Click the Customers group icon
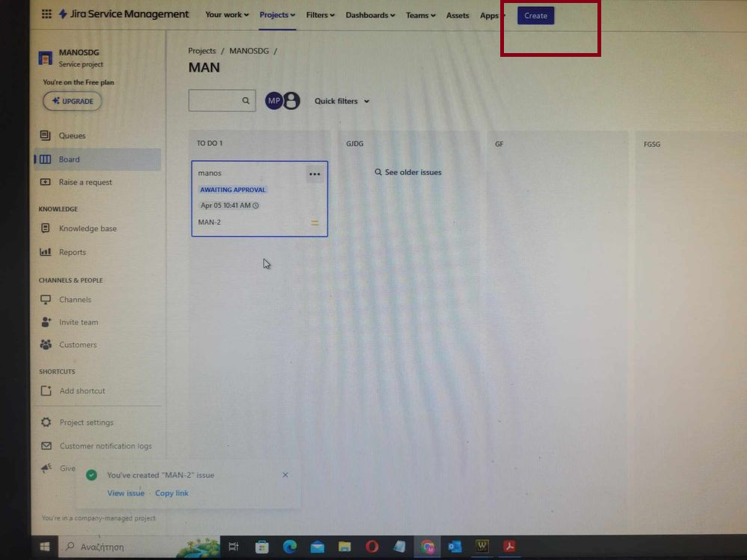 [46, 344]
